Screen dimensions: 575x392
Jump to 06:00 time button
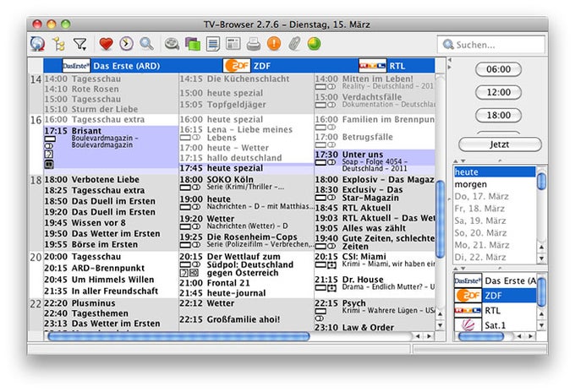coord(498,69)
